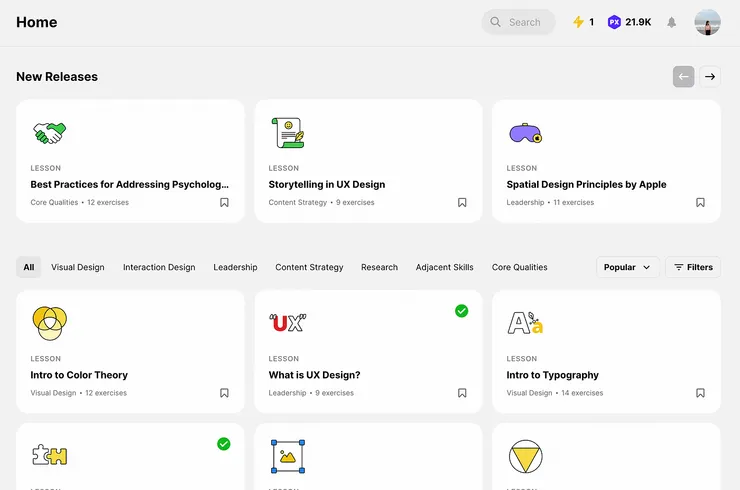Image resolution: width=740 pixels, height=490 pixels.
Task: Select the Visual Design tab
Action: click(x=78, y=267)
